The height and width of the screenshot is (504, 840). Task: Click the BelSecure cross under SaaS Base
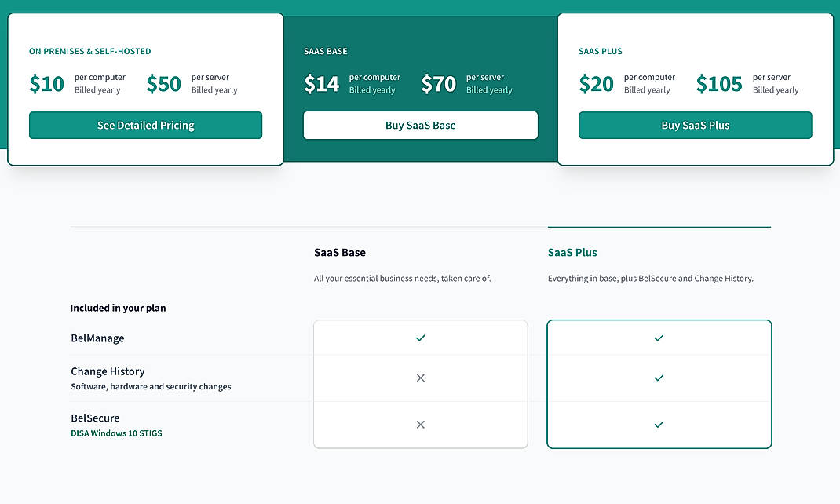420,424
